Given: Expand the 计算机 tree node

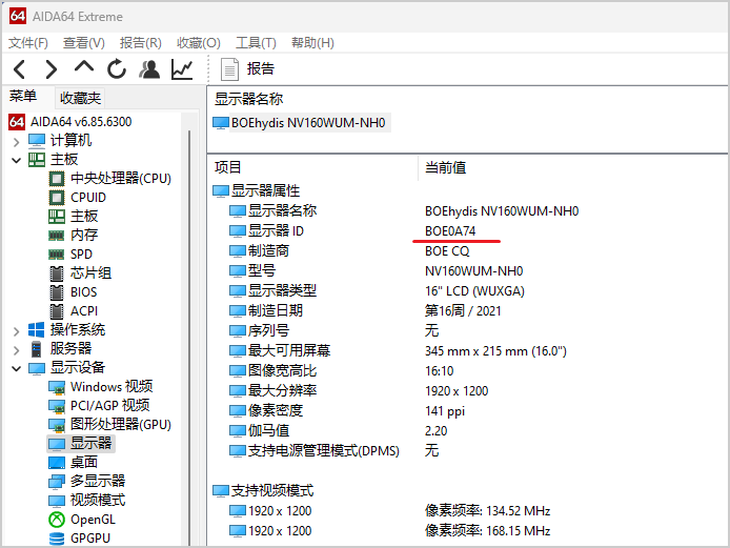Looking at the screenshot, I should [x=16, y=142].
